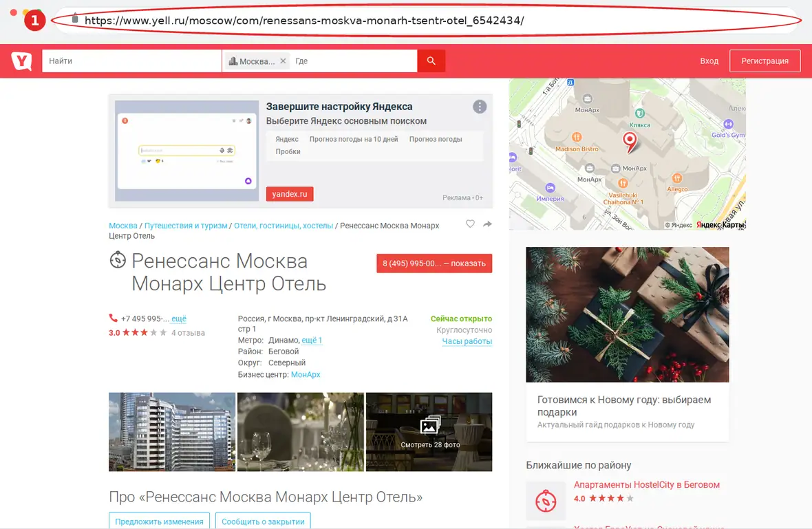Open the Yandex browser ad preview image

187,151
